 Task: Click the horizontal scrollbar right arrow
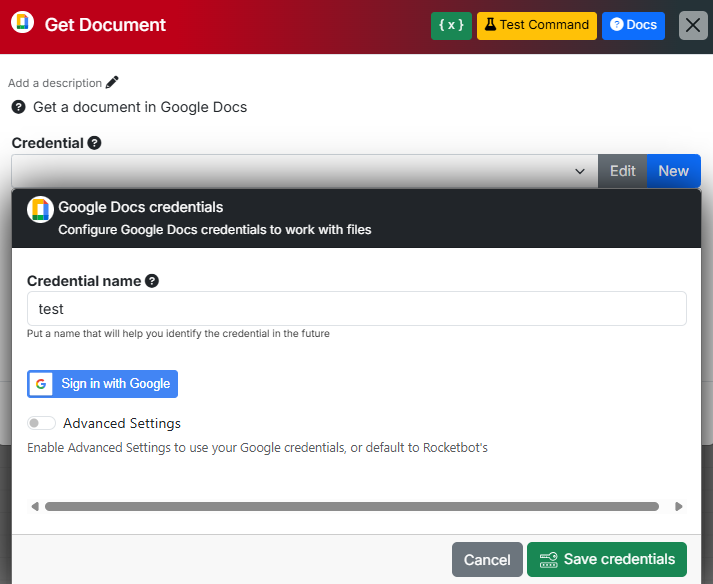(x=678, y=506)
